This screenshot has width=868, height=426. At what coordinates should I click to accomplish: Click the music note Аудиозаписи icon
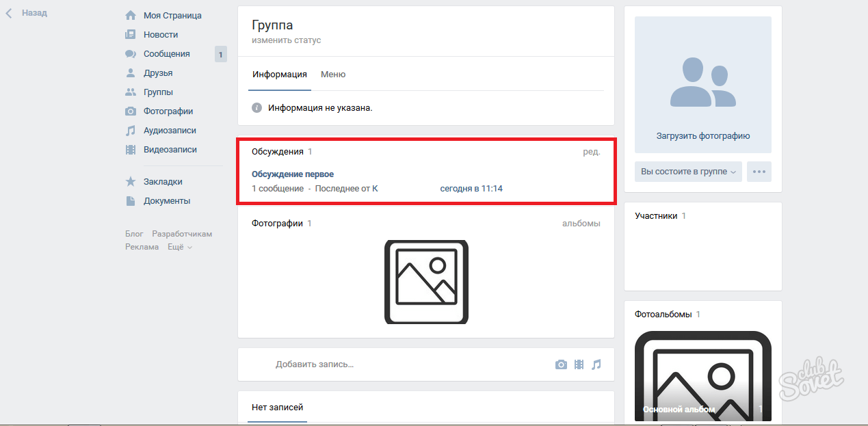130,130
